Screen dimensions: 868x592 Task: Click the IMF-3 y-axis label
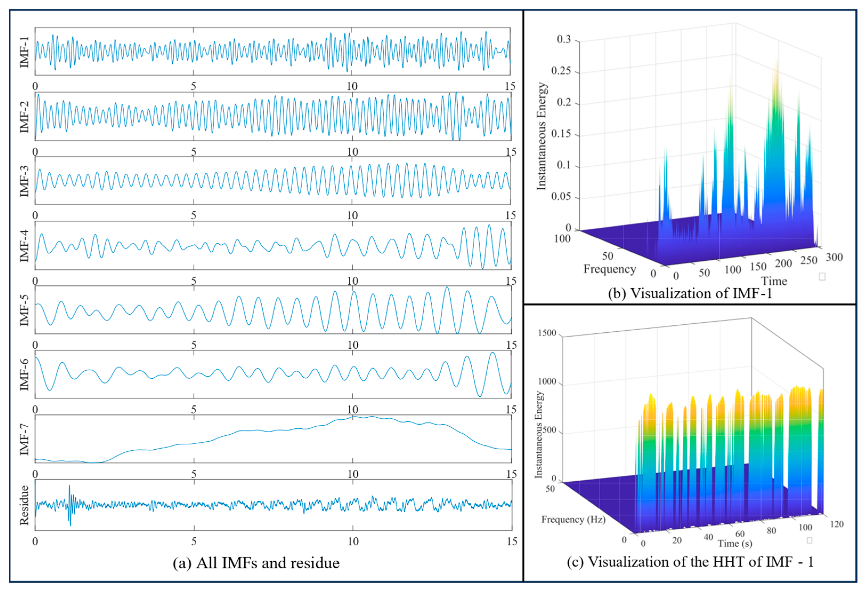tap(24, 181)
